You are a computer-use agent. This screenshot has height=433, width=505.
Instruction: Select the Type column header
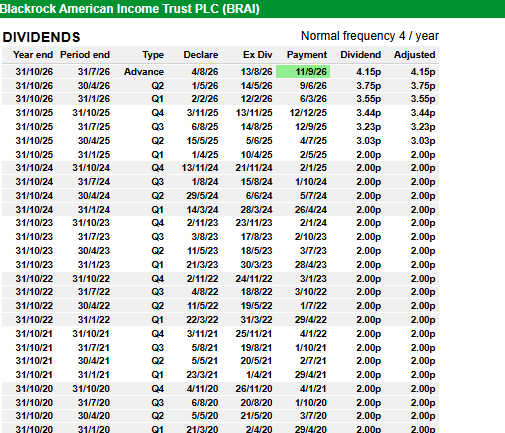click(153, 55)
